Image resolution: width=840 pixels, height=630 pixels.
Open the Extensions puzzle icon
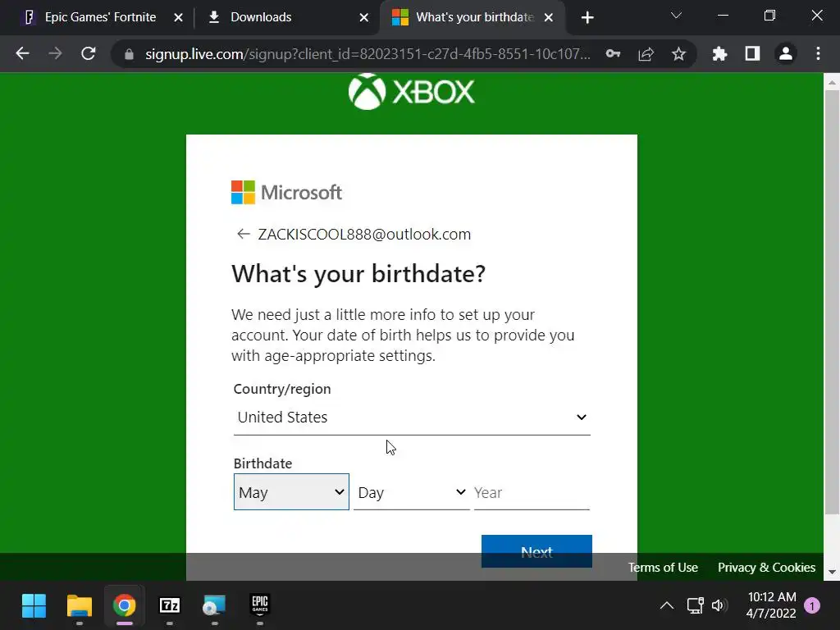[x=719, y=53]
